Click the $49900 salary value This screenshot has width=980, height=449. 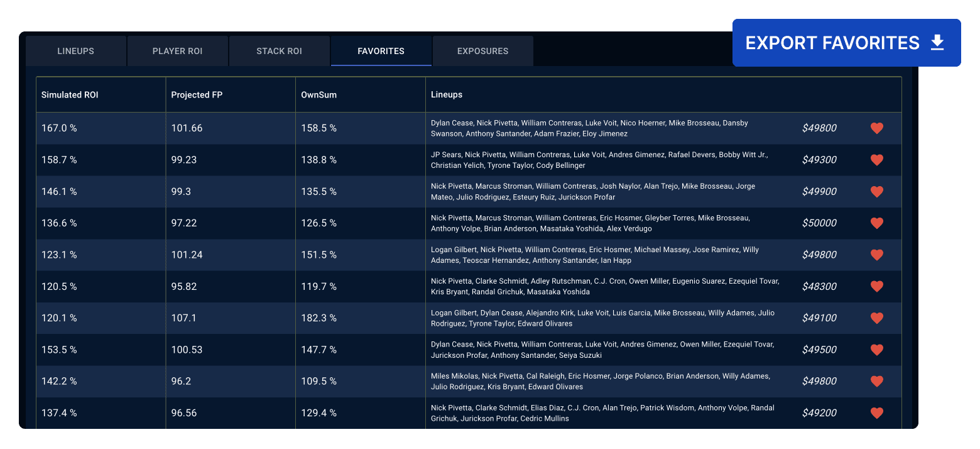[819, 191]
